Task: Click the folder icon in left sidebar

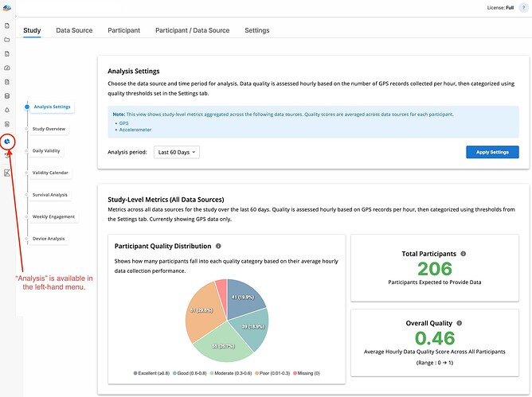Action: [x=7, y=39]
